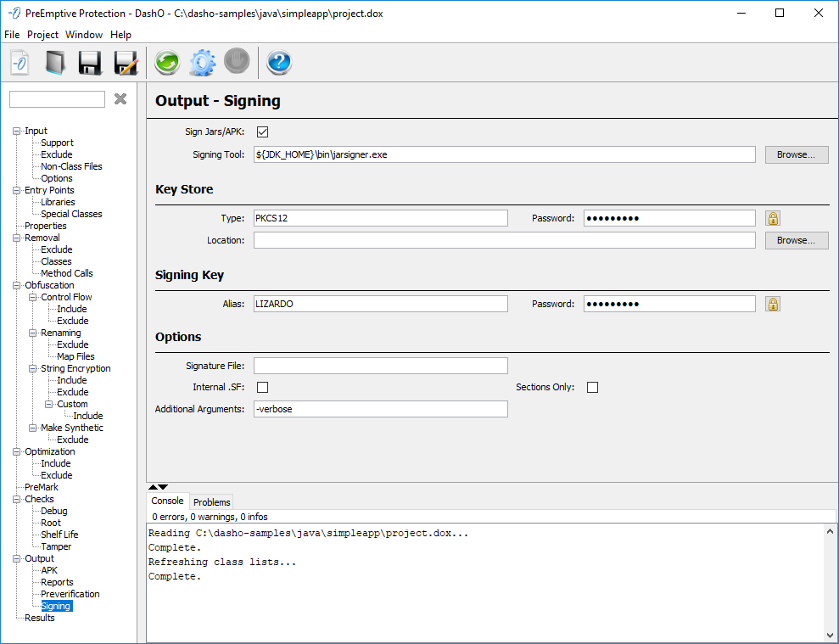The height and width of the screenshot is (644, 839).
Task: Click the New Project toolbar icon
Action: click(x=20, y=63)
